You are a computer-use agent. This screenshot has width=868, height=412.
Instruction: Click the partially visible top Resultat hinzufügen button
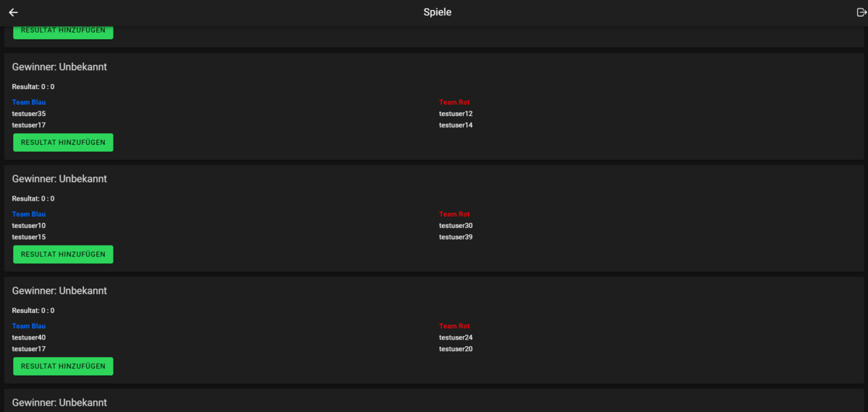[63, 32]
